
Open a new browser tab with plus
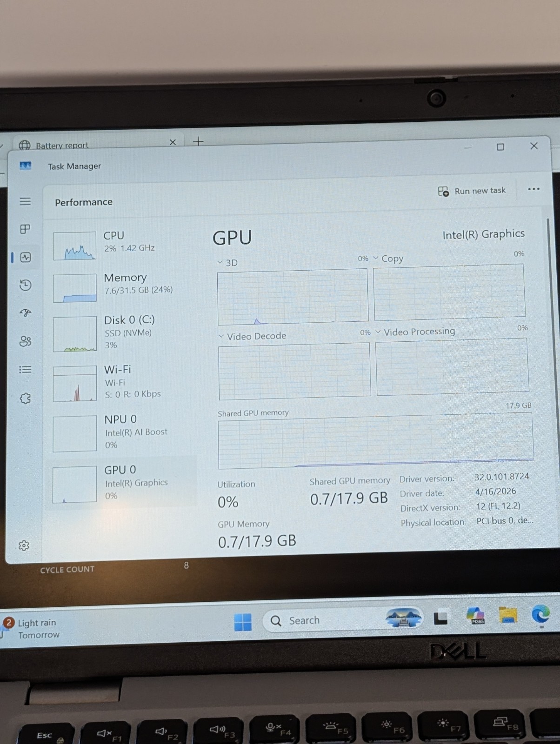coord(198,141)
